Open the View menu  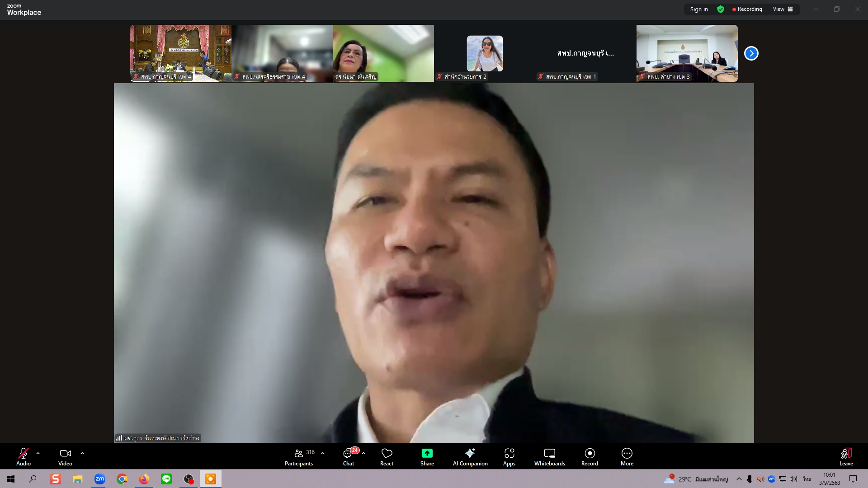(778, 9)
